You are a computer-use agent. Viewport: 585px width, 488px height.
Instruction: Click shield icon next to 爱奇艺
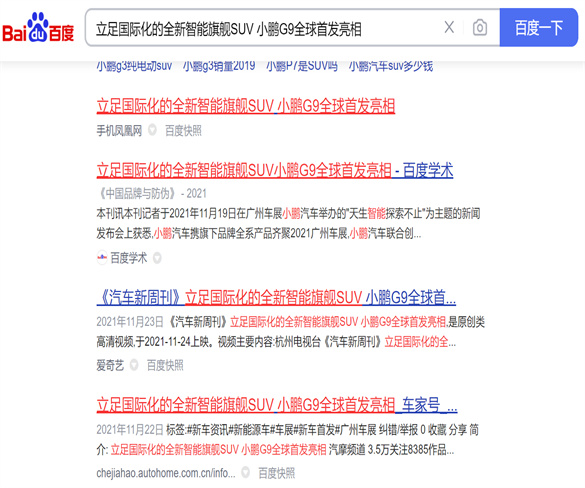[134, 365]
